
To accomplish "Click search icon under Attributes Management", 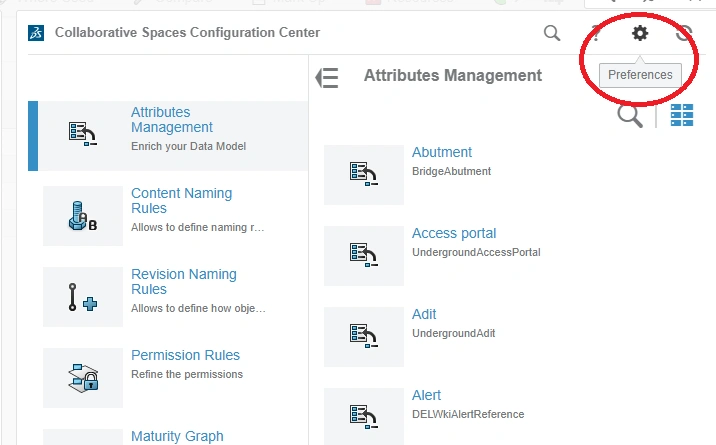I will pos(630,116).
